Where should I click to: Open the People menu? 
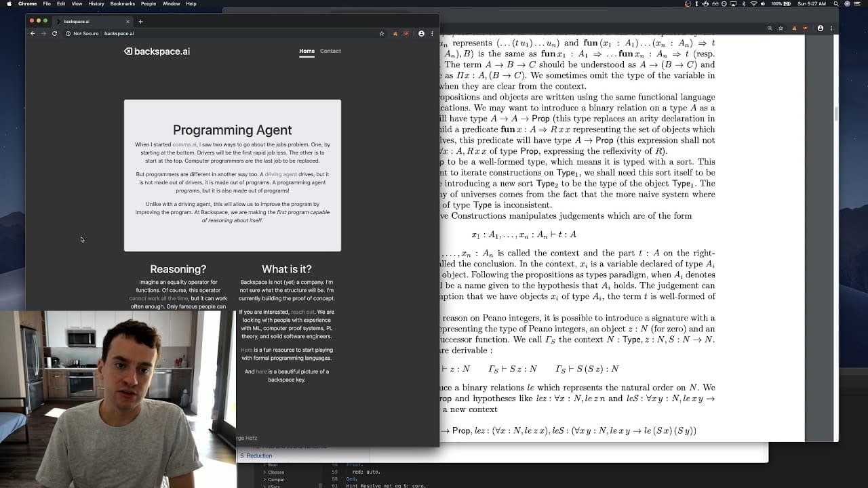click(149, 4)
